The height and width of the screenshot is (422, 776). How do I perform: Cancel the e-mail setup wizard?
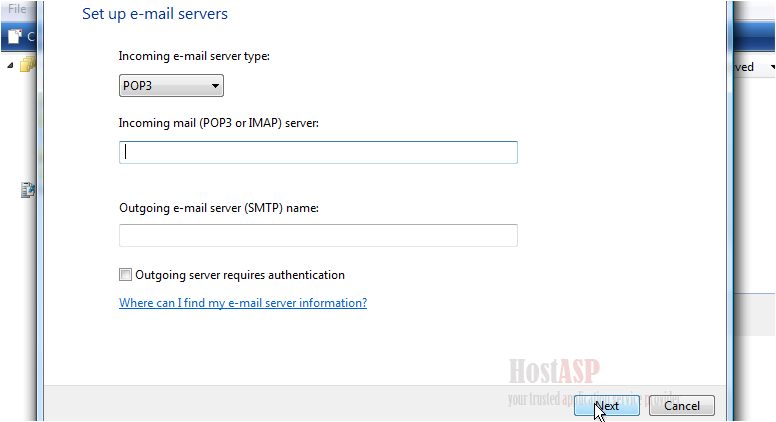pyautogui.click(x=681, y=406)
